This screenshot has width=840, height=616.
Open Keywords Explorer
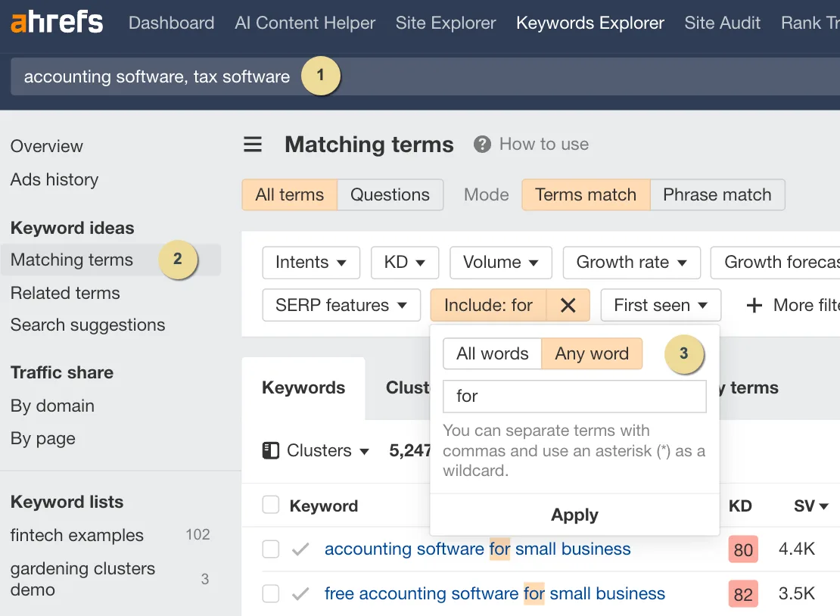pyautogui.click(x=590, y=23)
